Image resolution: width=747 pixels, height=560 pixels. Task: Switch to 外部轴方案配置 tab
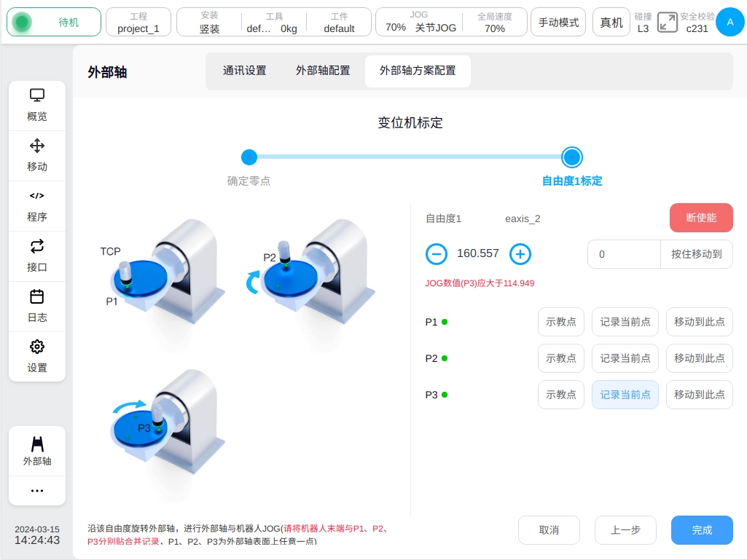(x=418, y=71)
